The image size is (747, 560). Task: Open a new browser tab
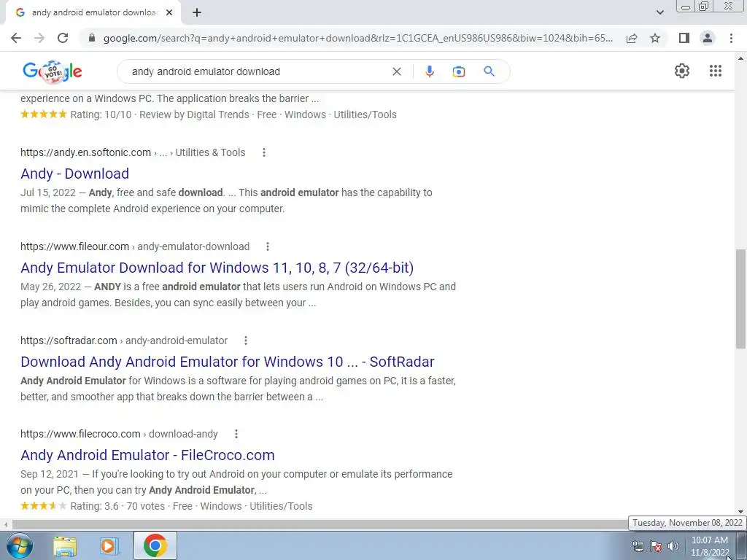coord(197,12)
